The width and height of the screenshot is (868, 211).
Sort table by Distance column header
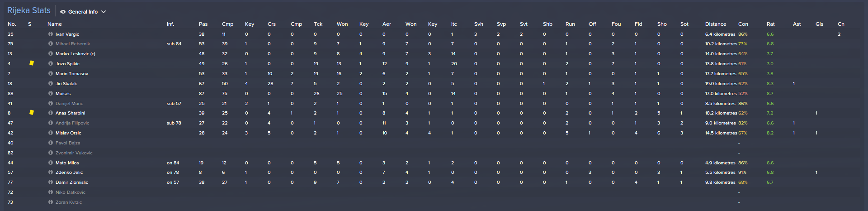[x=715, y=24]
